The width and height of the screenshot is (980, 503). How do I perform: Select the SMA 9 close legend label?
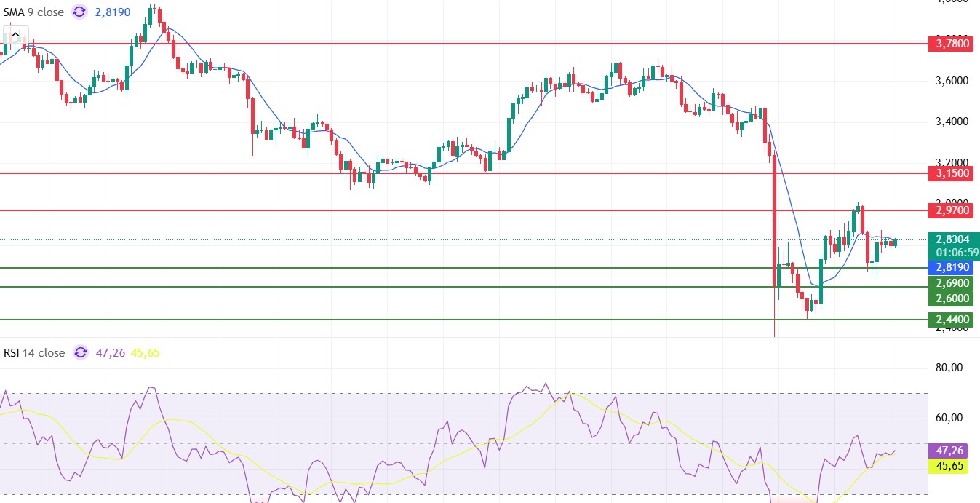click(33, 12)
